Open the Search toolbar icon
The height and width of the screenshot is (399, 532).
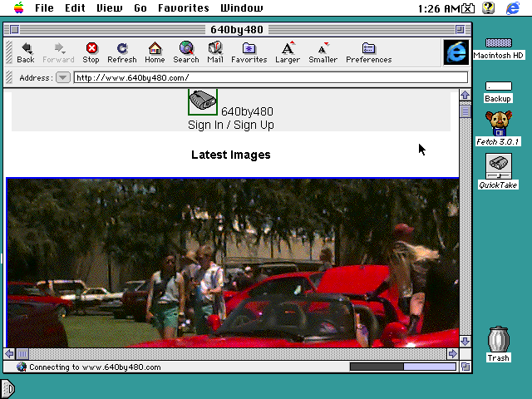(x=186, y=52)
